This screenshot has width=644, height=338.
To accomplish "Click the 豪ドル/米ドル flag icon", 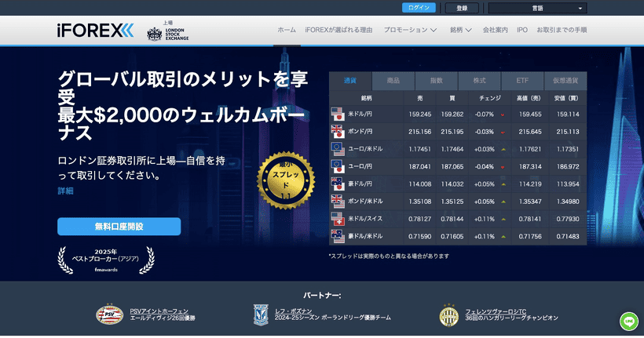I will pyautogui.click(x=337, y=236).
